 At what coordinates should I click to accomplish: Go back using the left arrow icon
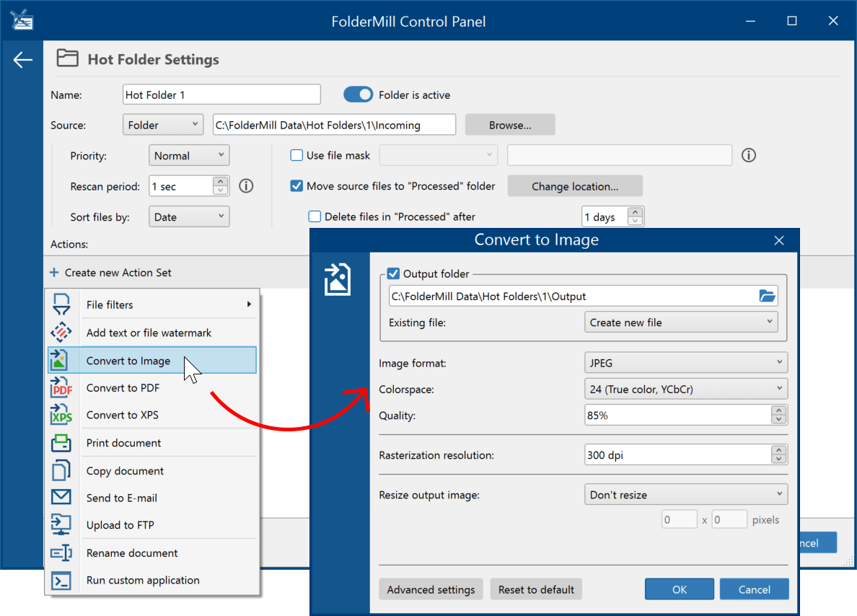tap(22, 60)
